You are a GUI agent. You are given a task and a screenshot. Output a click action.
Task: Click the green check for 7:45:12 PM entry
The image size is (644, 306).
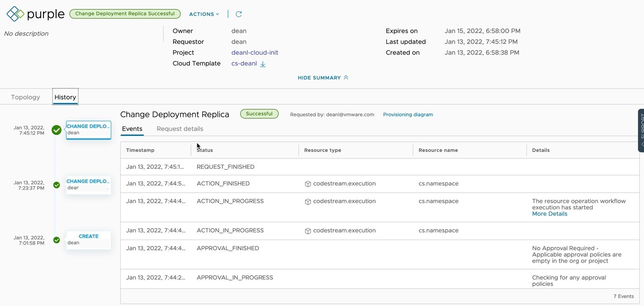click(x=56, y=130)
